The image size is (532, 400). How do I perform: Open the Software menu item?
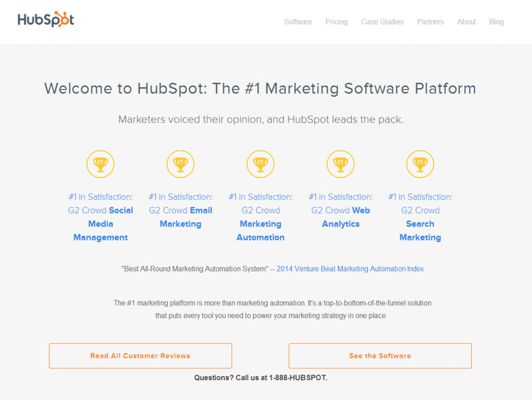tap(298, 22)
